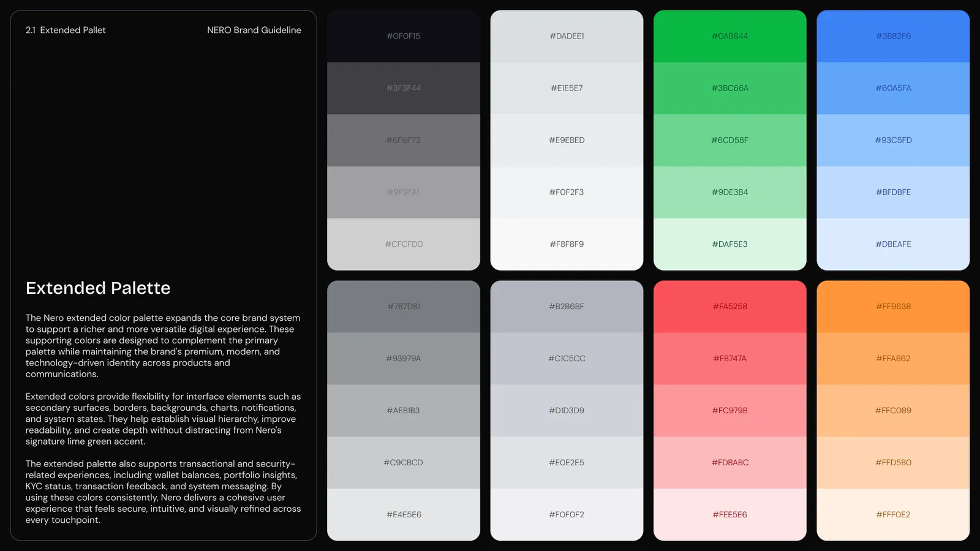This screenshot has height=551, width=980.
Task: Select the #F0F0F2 swatch
Action: (x=567, y=515)
